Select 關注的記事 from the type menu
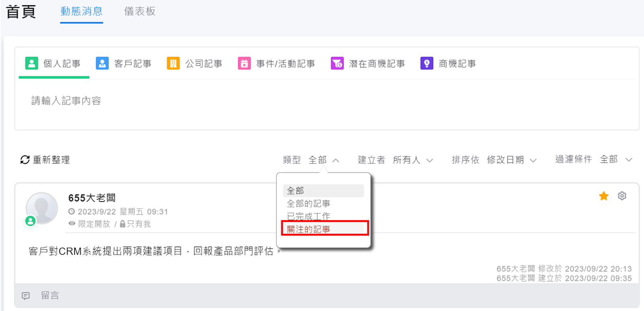Screen dimensions: 644x311 pyautogui.click(x=309, y=229)
